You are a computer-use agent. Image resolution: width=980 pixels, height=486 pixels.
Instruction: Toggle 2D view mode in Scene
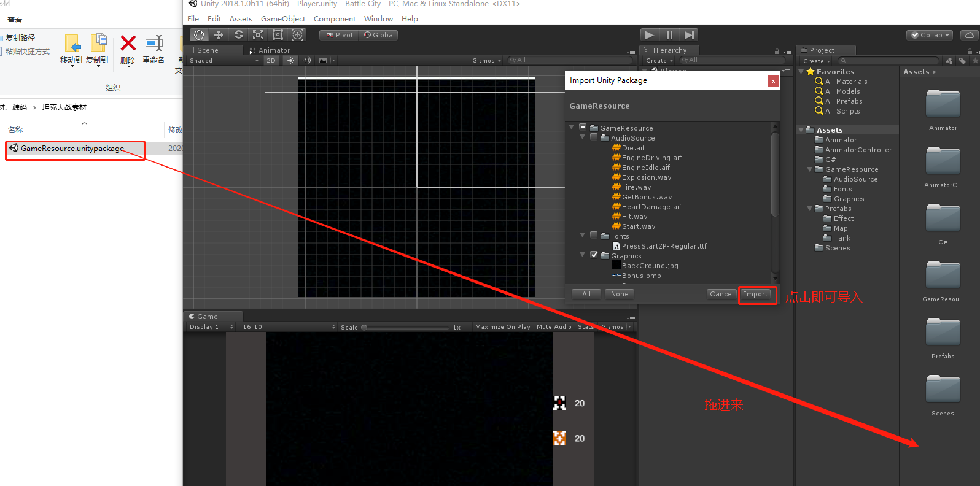[271, 60]
